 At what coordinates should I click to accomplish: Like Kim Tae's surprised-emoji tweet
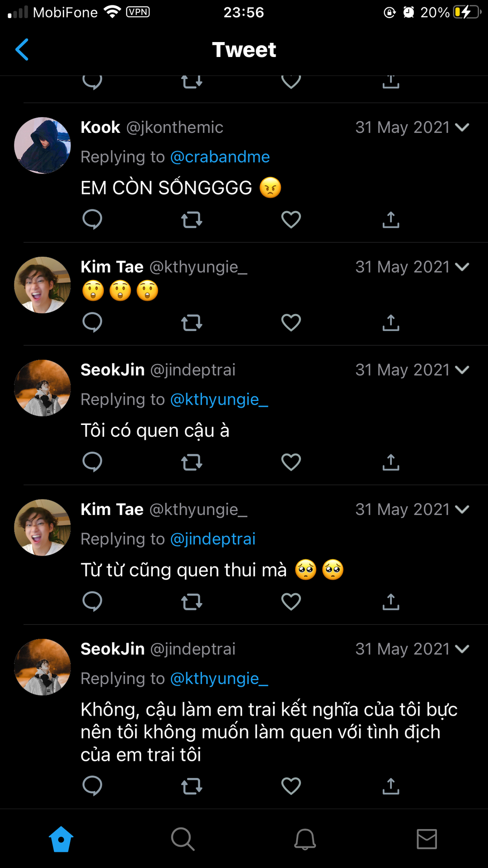tap(291, 323)
